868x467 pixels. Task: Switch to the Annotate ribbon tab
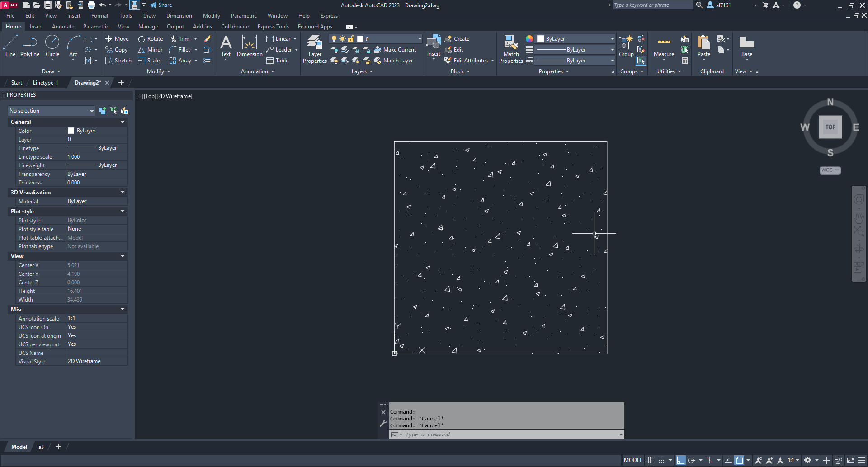click(63, 27)
